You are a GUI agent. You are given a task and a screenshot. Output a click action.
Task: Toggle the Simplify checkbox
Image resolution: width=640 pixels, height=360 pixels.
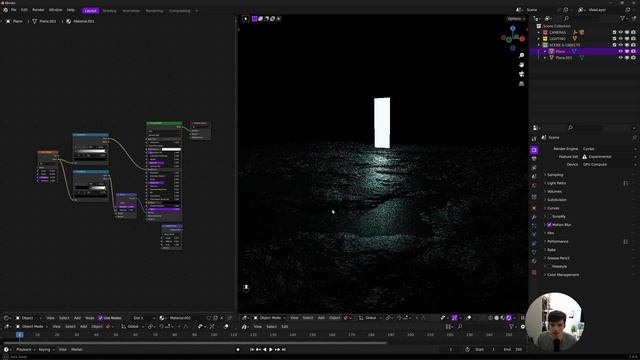[x=549, y=216]
